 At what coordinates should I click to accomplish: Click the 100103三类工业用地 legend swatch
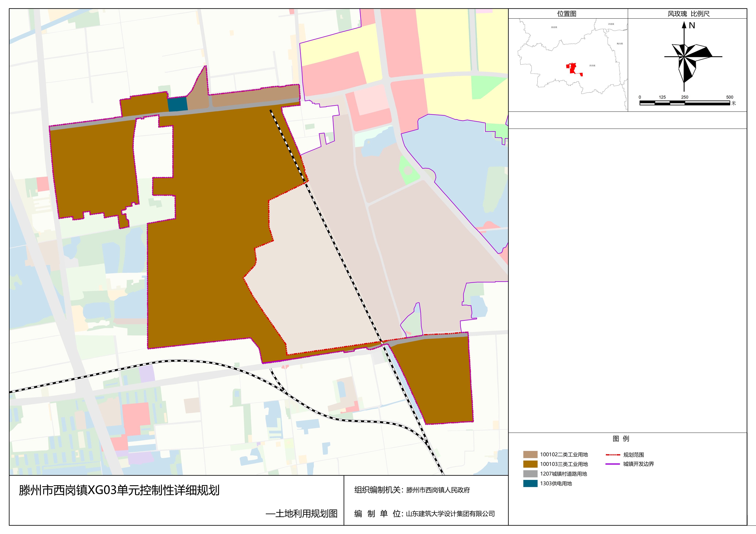[x=530, y=464]
